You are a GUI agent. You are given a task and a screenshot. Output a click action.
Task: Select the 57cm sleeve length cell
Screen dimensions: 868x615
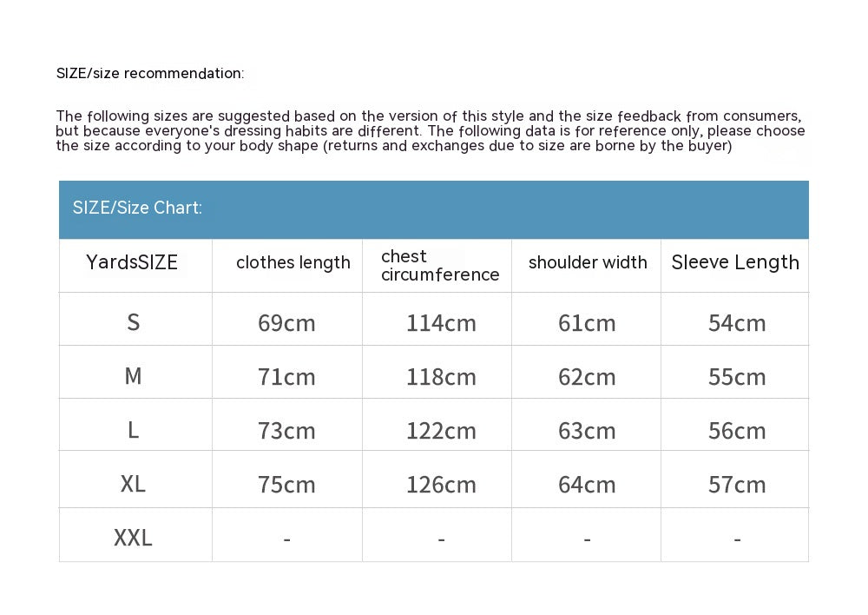point(737,485)
